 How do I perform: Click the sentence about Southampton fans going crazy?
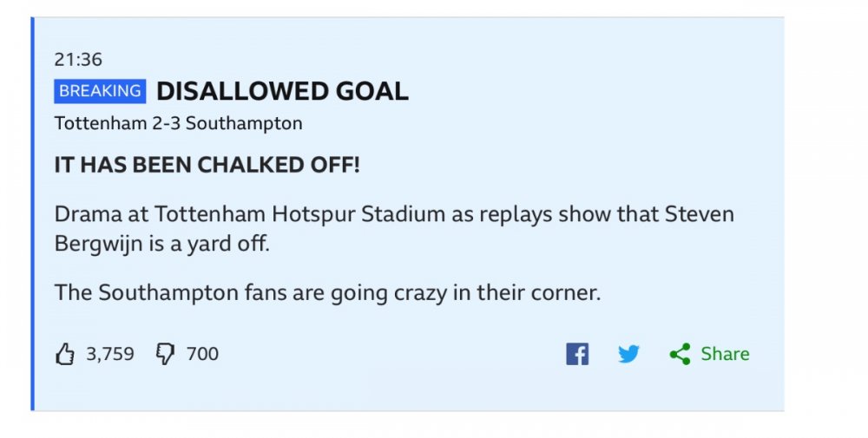327,292
